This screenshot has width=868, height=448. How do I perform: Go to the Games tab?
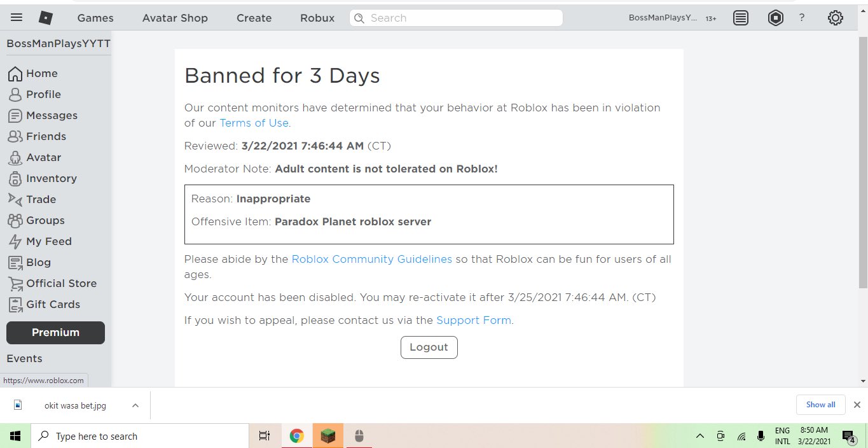95,18
